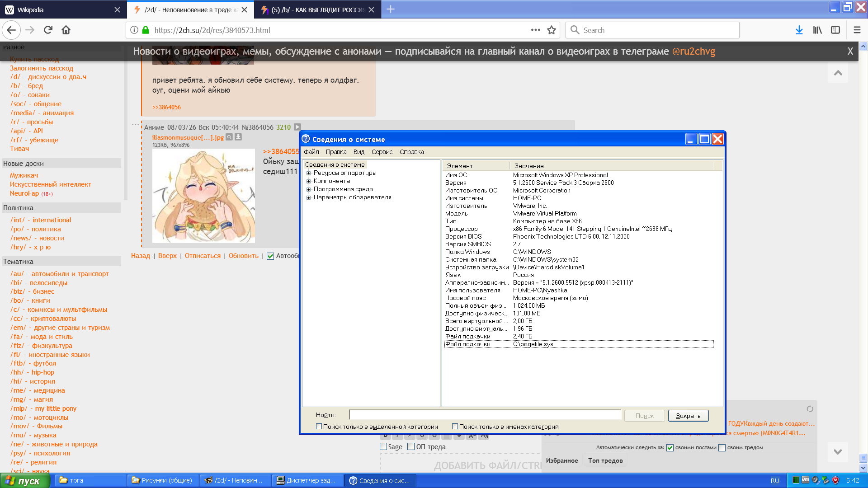This screenshot has width=868, height=488.
Task: Click the Найти search input field
Action: pyautogui.click(x=485, y=415)
